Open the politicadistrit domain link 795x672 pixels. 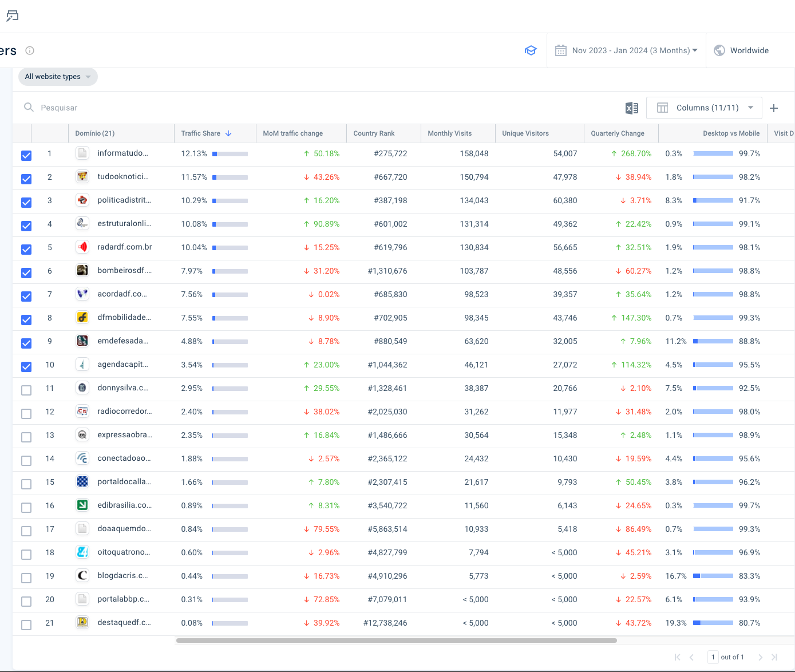tap(124, 200)
